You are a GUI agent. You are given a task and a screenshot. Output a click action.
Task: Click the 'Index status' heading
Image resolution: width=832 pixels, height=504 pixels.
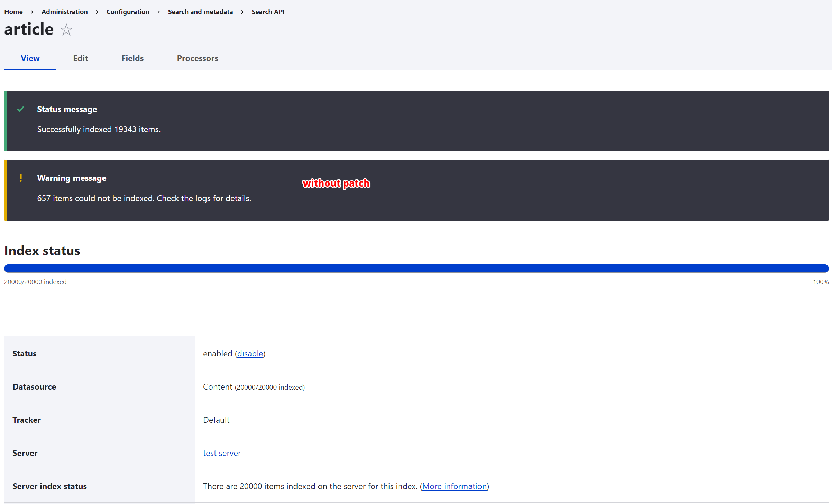pyautogui.click(x=42, y=251)
